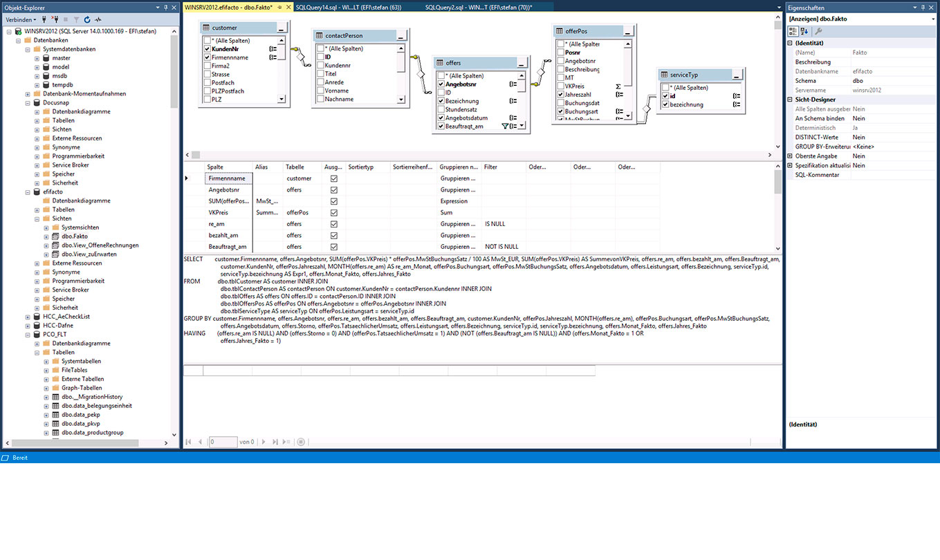Image resolution: width=940 pixels, height=560 pixels.
Task: Expand the master database node
Action: pos(37,58)
